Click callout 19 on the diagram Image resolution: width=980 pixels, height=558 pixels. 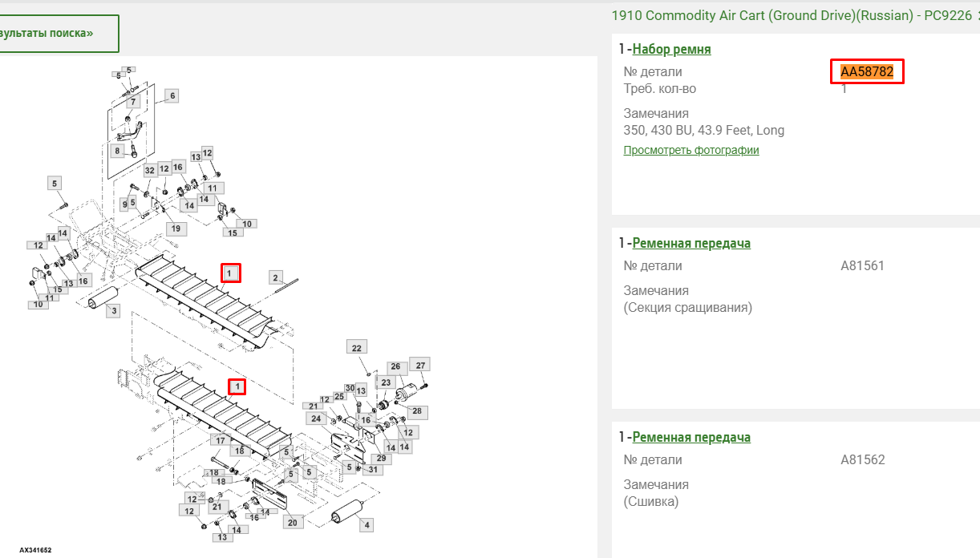click(176, 228)
